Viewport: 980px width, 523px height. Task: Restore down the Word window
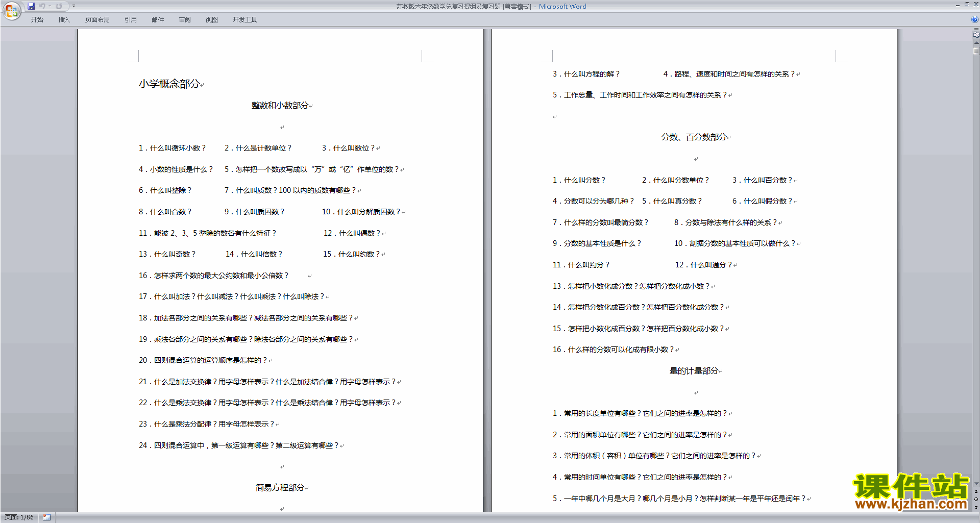coord(967,4)
